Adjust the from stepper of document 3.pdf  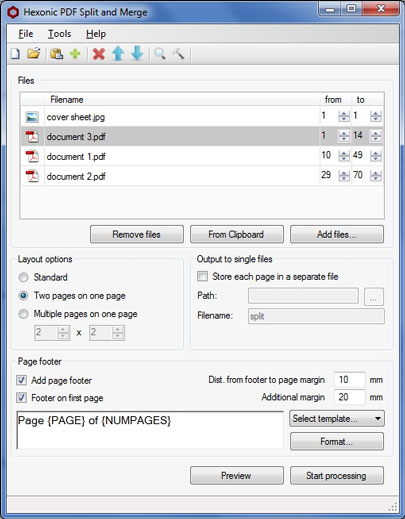point(344,136)
